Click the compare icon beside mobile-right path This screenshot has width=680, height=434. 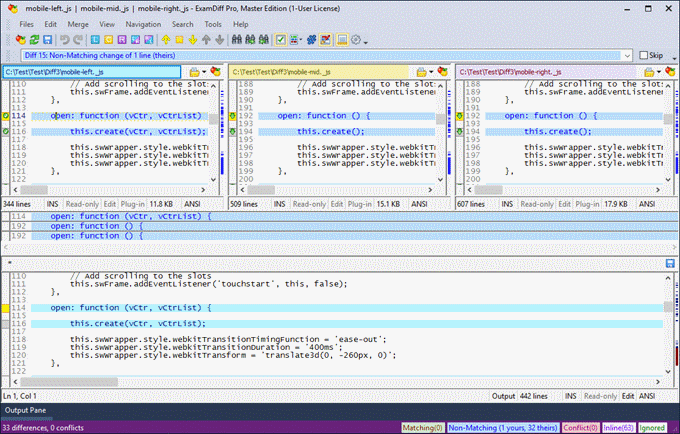[x=670, y=72]
